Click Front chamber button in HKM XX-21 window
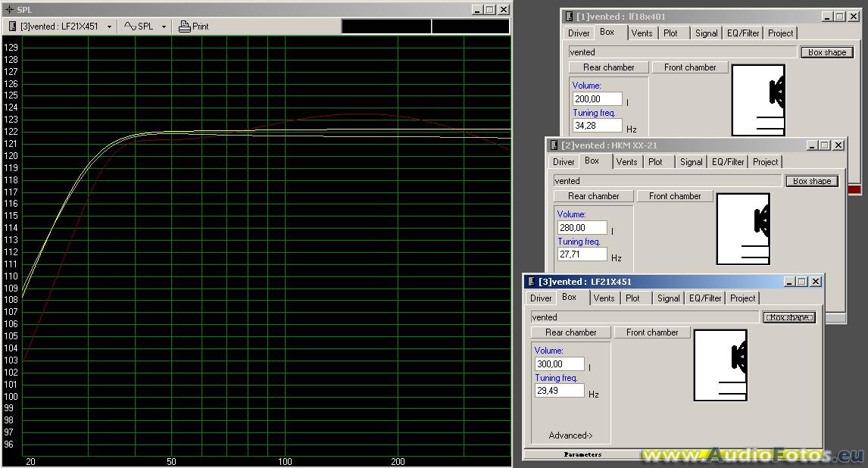This screenshot has width=868, height=468. [675, 196]
